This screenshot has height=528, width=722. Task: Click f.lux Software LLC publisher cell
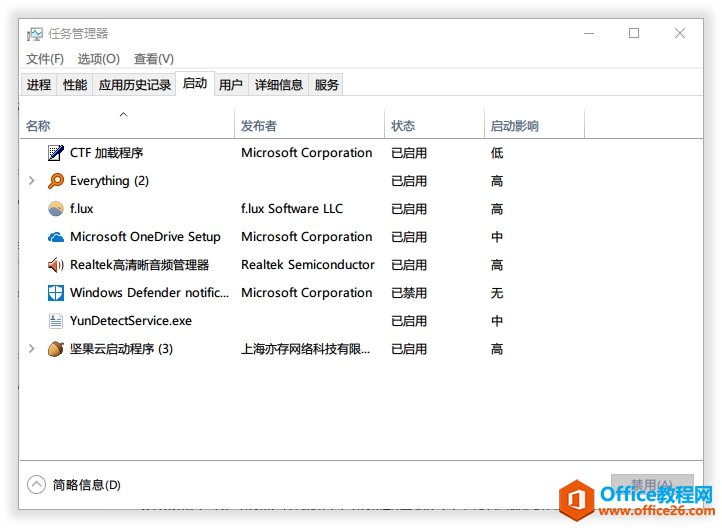pyautogui.click(x=292, y=209)
